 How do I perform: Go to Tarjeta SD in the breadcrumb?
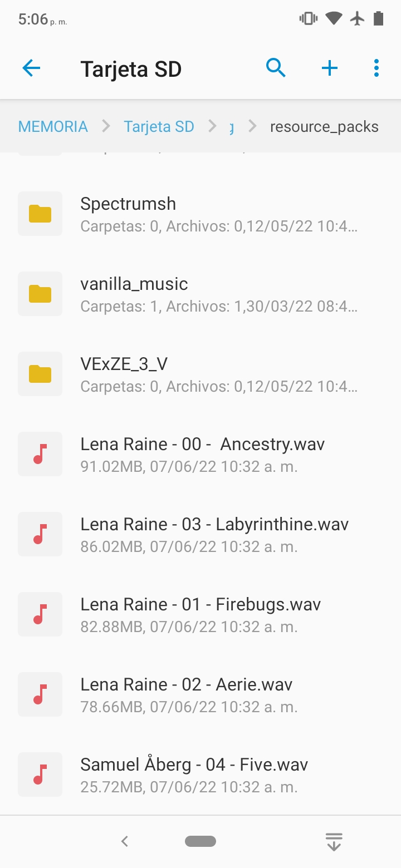coord(159,127)
